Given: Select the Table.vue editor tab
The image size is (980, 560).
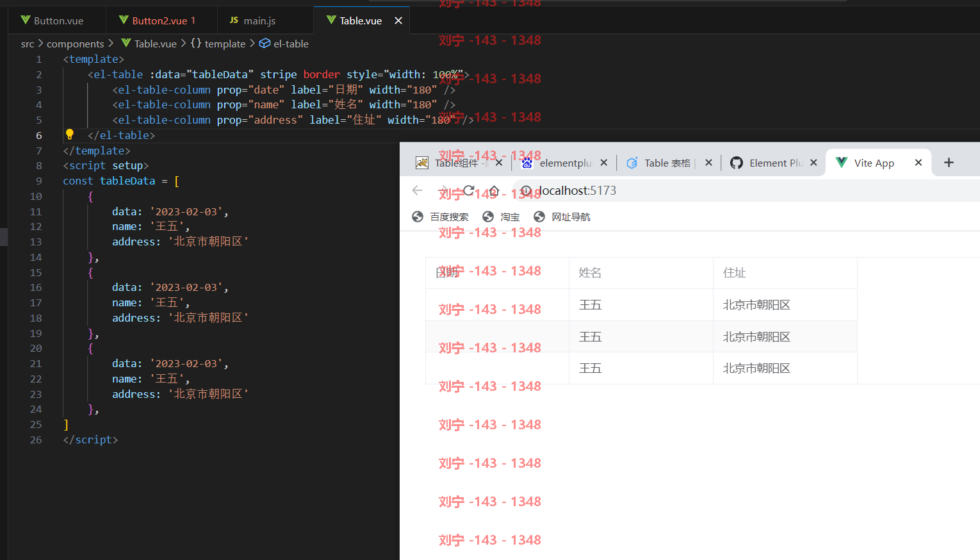Looking at the screenshot, I should [361, 21].
